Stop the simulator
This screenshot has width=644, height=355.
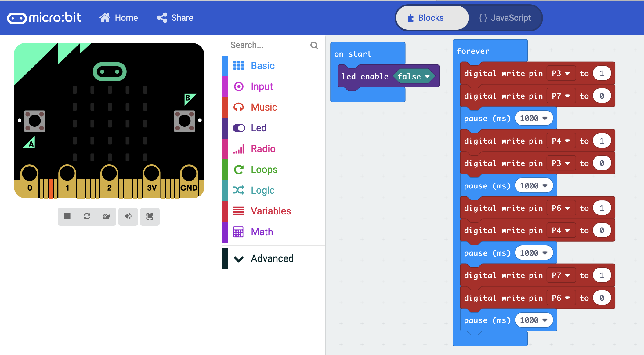tap(67, 217)
